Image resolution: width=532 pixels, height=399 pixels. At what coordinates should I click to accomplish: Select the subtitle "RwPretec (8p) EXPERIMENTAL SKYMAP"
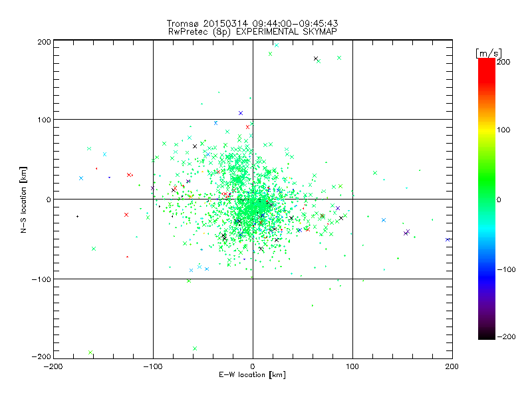253,32
